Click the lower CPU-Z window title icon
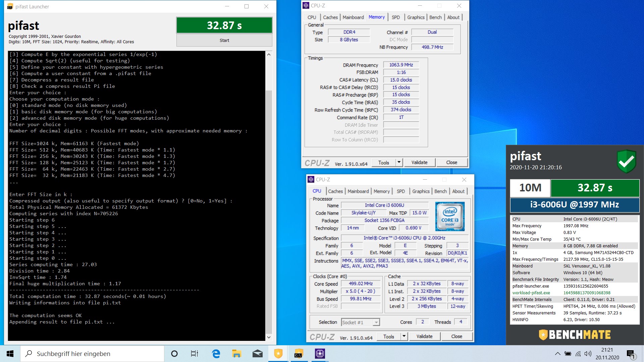Image resolution: width=644 pixels, height=362 pixels. (311, 179)
